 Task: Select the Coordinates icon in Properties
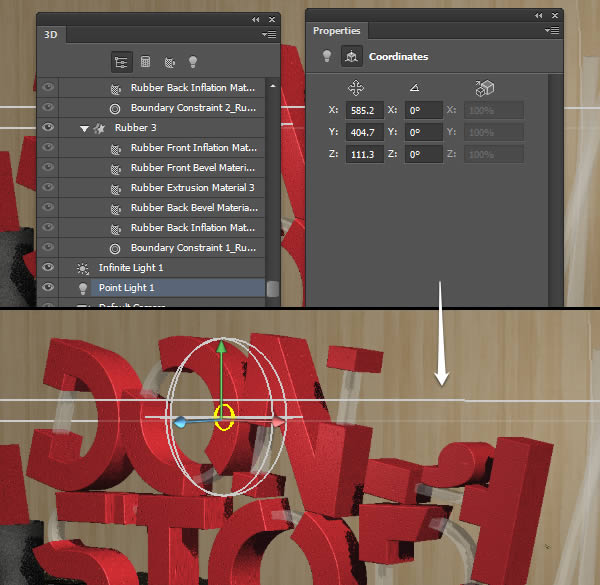coord(352,56)
